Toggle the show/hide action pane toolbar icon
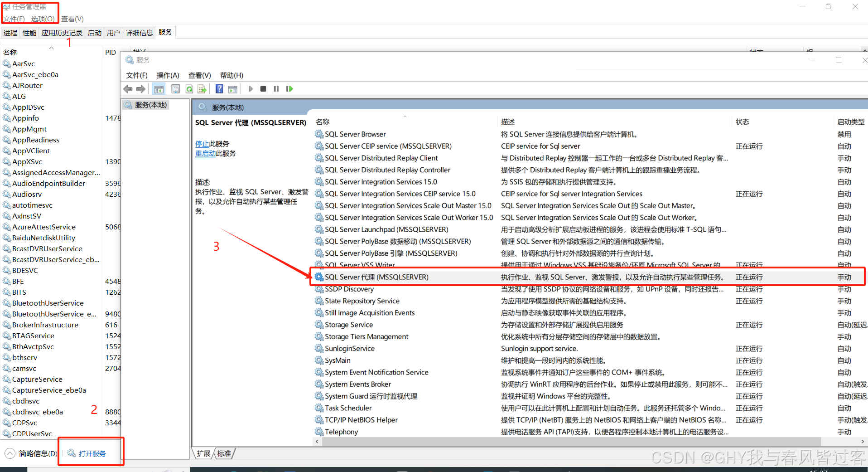This screenshot has width=868, height=472. [232, 89]
